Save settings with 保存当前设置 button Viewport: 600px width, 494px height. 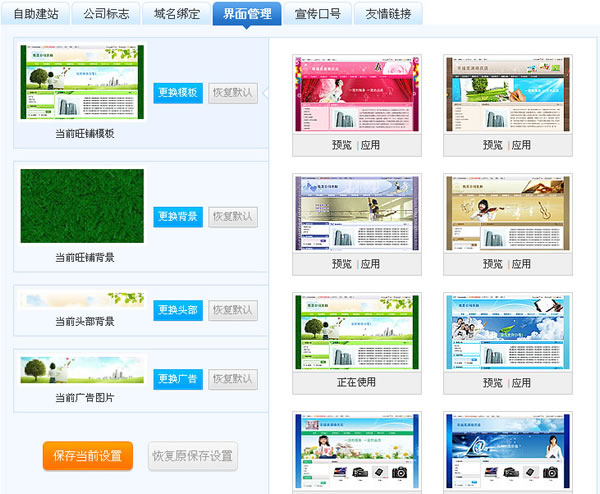(x=87, y=456)
